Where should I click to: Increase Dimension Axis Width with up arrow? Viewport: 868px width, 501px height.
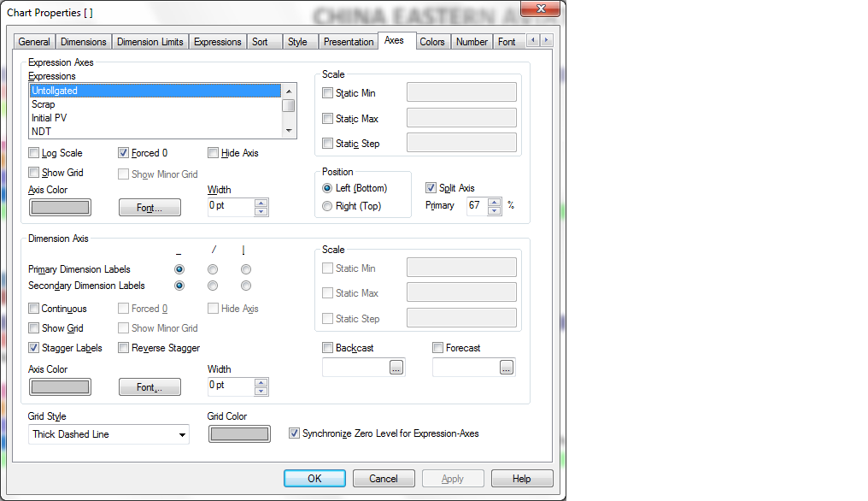tap(261, 382)
